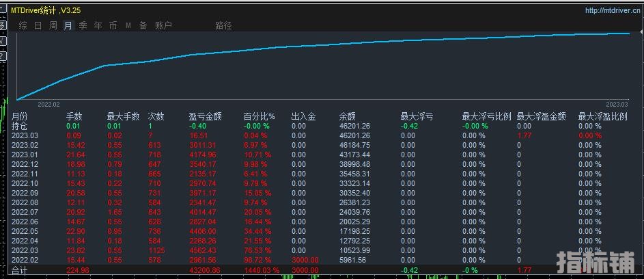The width and height of the screenshot is (644, 279).
Task: Switch to the 季 quarterly tab
Action: point(83,26)
